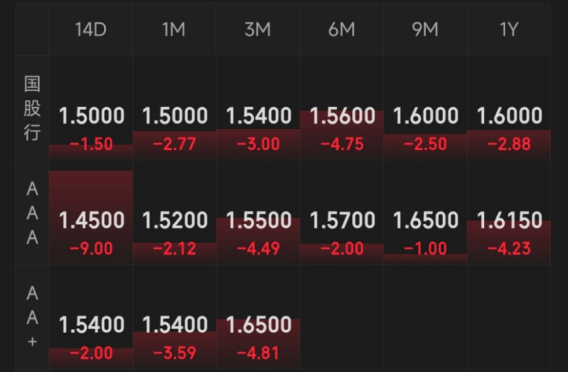Click the AAA row label
The image size is (569, 372).
[x=32, y=213]
